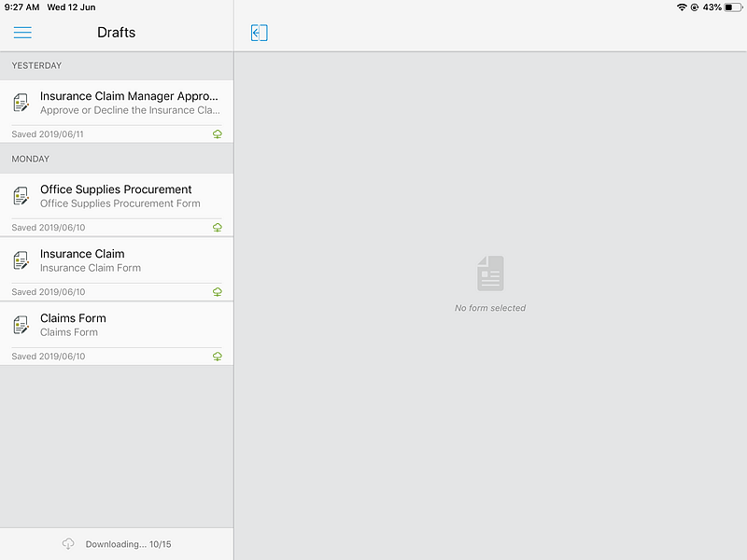747x560 pixels.
Task: Select the Insurance Claim draft title
Action: (82, 254)
